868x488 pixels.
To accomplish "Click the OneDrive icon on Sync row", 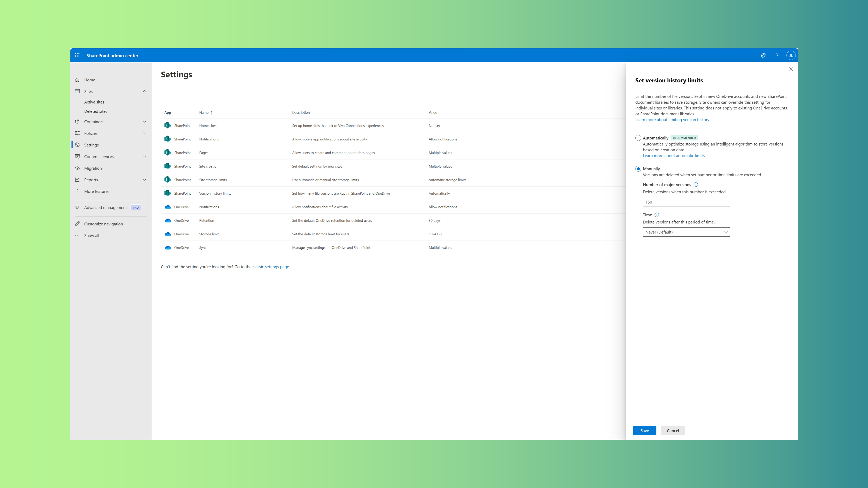I will click(x=168, y=247).
